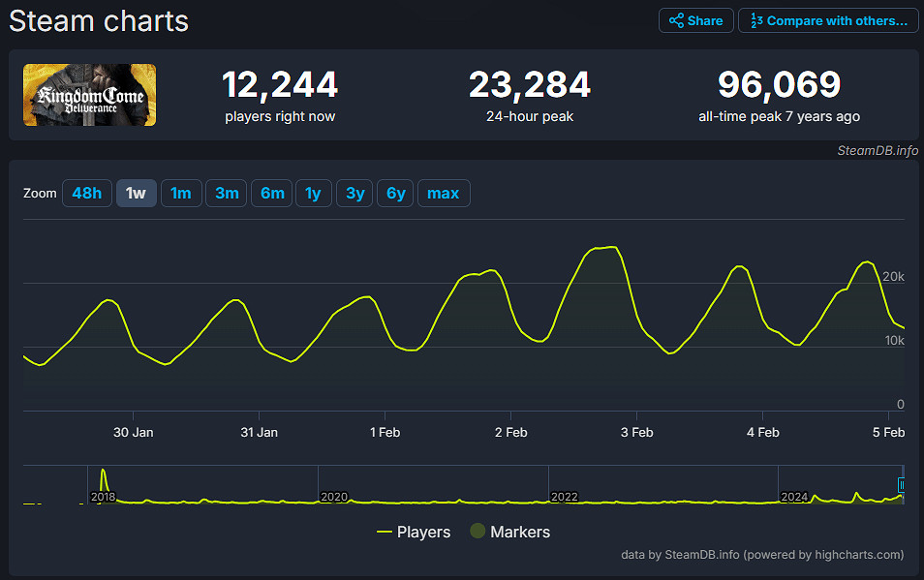Switch zoom to 3m
The image size is (924, 580).
tap(227, 194)
